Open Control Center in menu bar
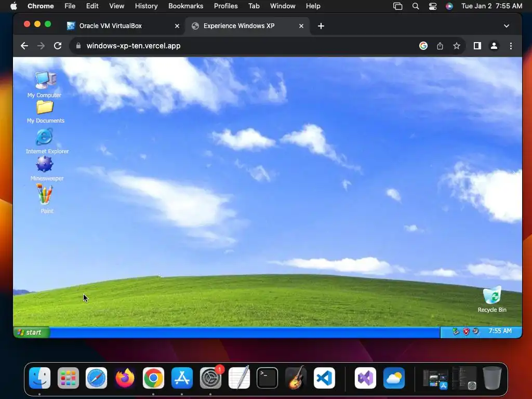Screen dimensions: 532x399 (x=433, y=6)
